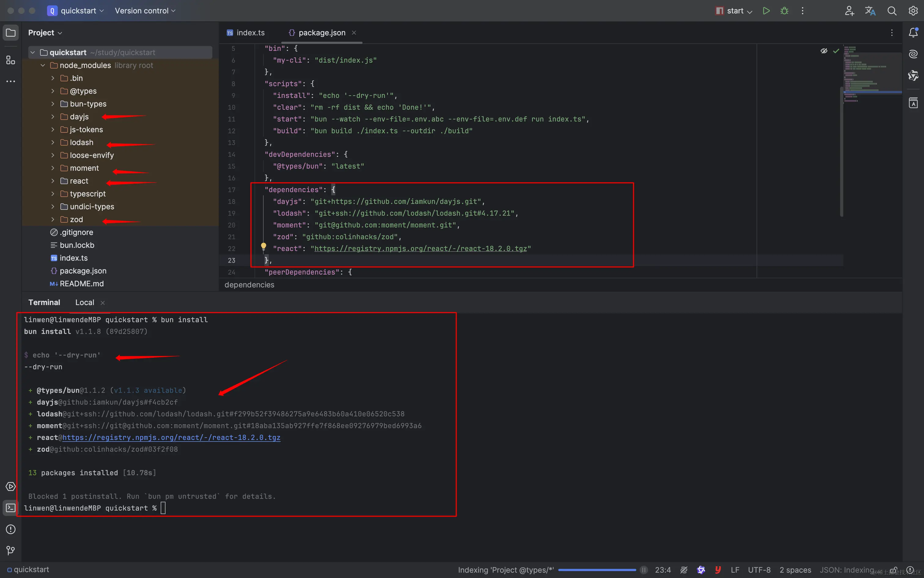Open IDE settings gear
Viewport: 924px width, 578px height.
(x=913, y=11)
